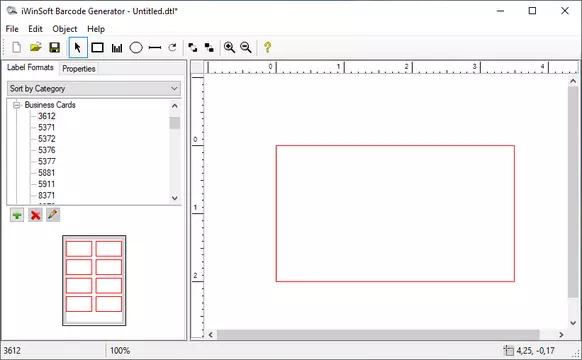Click the rotate object icon

[172, 48]
